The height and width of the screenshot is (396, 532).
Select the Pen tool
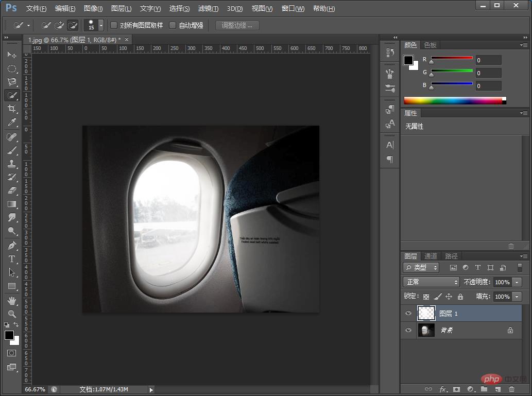tap(12, 245)
